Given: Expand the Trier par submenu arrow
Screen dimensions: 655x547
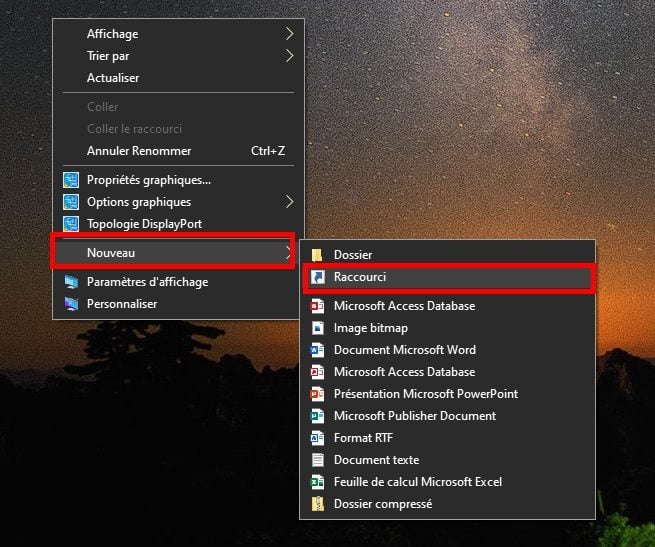Looking at the screenshot, I should tap(289, 56).
